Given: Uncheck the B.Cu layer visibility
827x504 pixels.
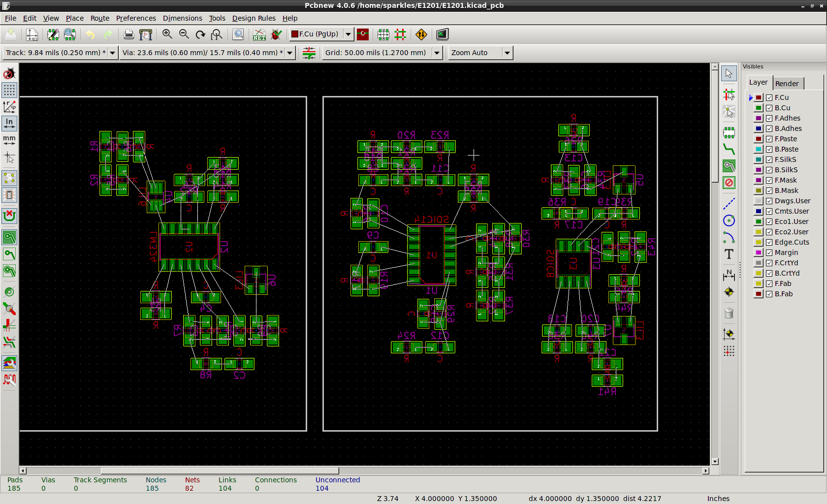Looking at the screenshot, I should click(x=769, y=108).
